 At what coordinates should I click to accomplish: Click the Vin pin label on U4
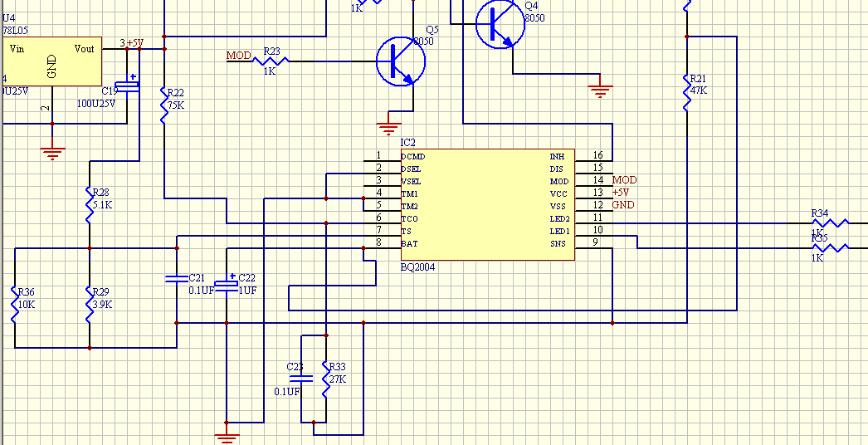(17, 49)
